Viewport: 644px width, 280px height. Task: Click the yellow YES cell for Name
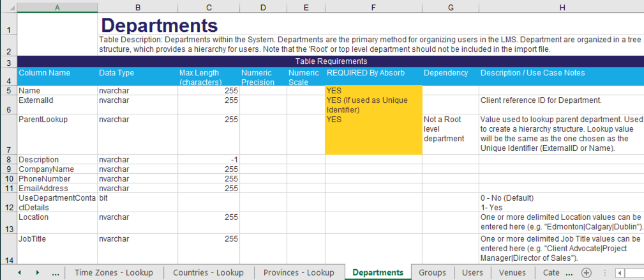pyautogui.click(x=373, y=90)
